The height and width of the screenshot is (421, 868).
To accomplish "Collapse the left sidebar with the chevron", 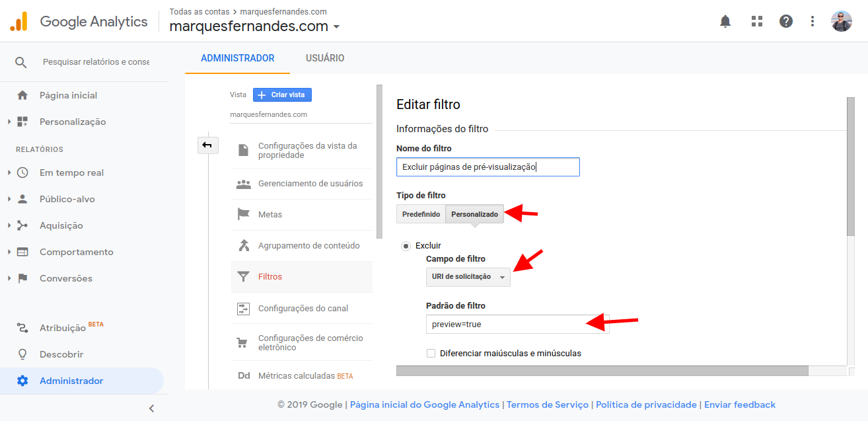I will (151, 408).
